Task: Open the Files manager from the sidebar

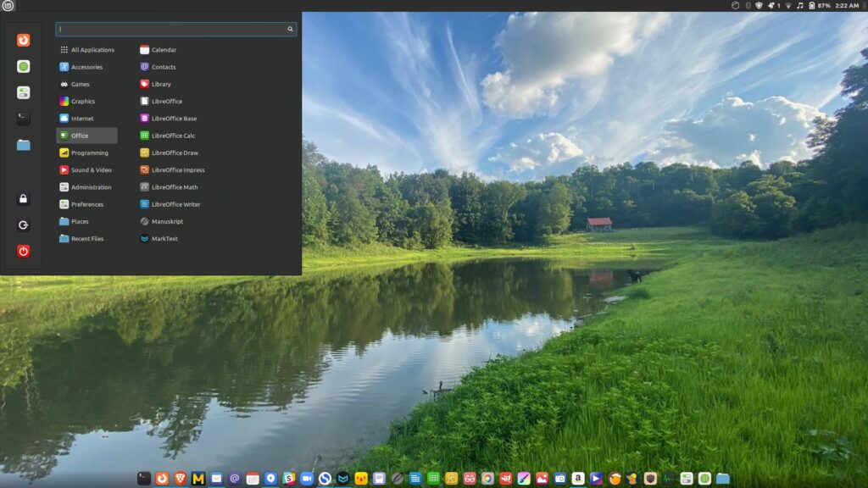Action: 23,145
